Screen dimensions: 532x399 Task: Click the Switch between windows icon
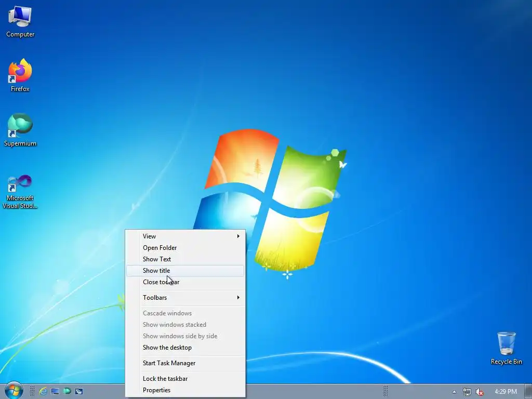coord(79,391)
